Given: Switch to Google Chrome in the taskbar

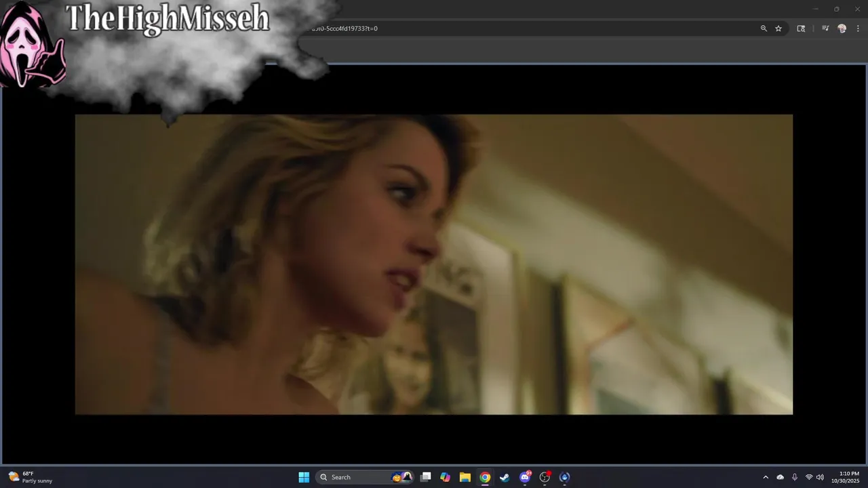Looking at the screenshot, I should tap(485, 477).
